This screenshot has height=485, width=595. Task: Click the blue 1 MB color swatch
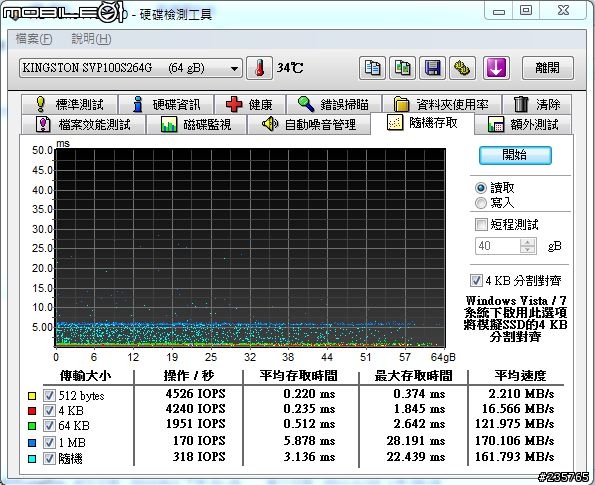click(x=32, y=442)
